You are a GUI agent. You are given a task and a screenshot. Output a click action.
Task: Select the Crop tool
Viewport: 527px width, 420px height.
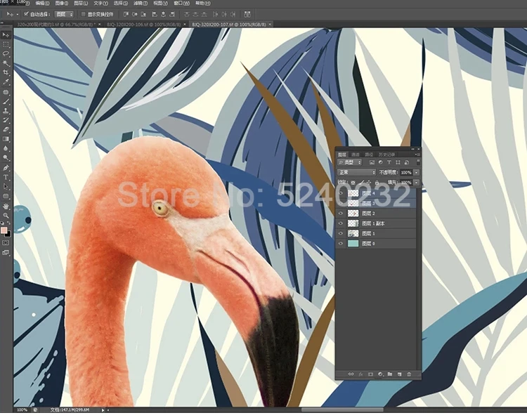6,72
